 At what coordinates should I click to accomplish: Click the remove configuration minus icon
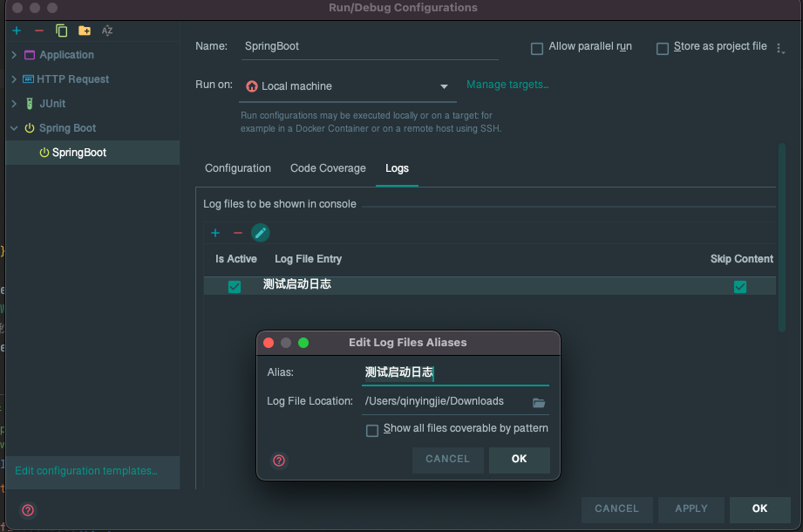38,31
